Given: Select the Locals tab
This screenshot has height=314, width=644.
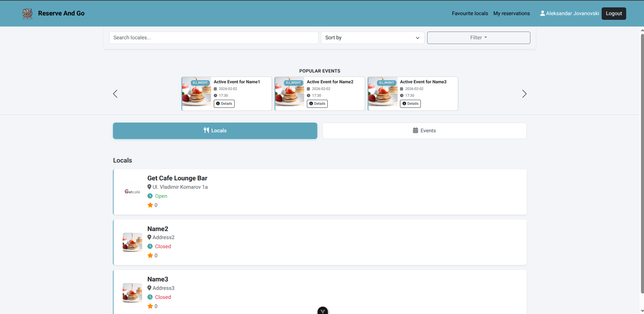Looking at the screenshot, I should pos(215,131).
